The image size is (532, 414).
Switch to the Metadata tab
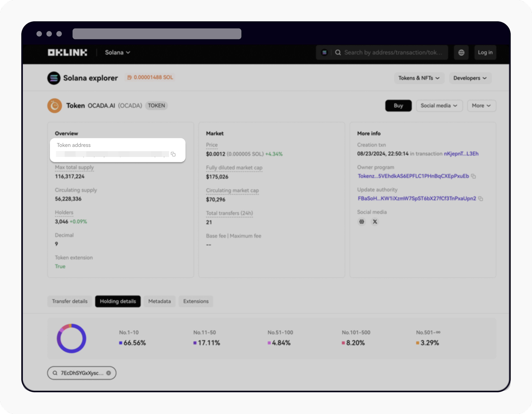[160, 301]
